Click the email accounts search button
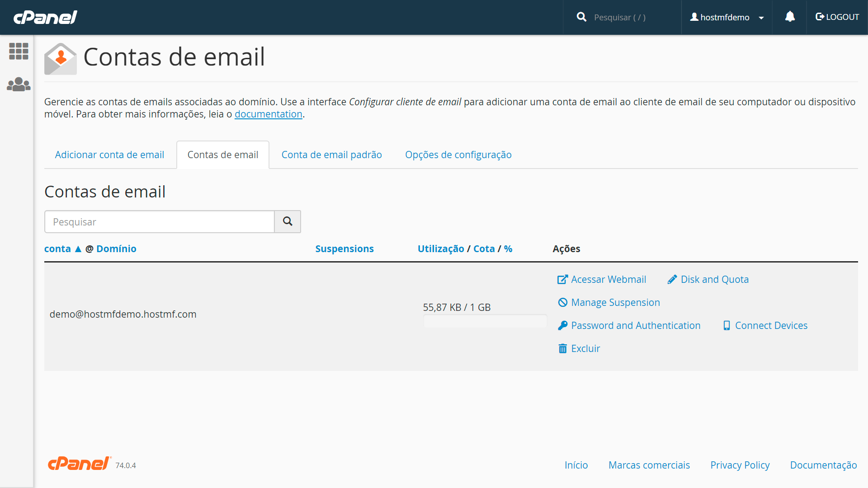The width and height of the screenshot is (868, 488). pyautogui.click(x=288, y=221)
